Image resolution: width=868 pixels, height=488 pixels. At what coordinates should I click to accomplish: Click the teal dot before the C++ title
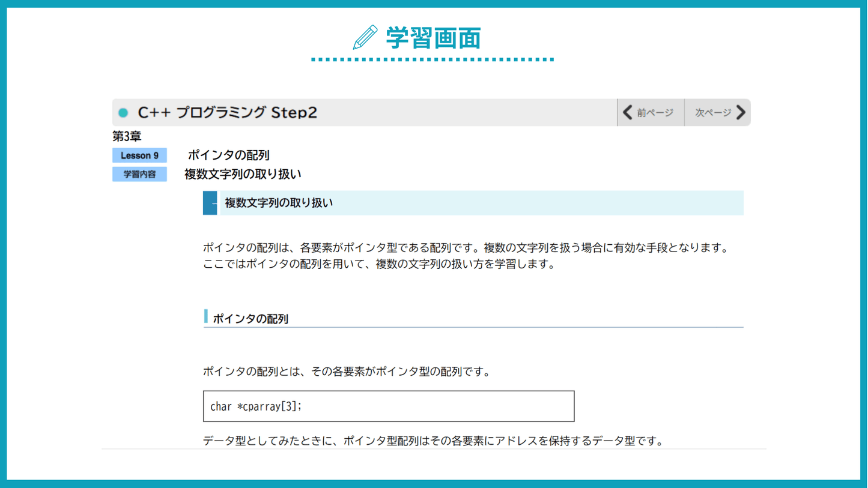[x=124, y=113]
